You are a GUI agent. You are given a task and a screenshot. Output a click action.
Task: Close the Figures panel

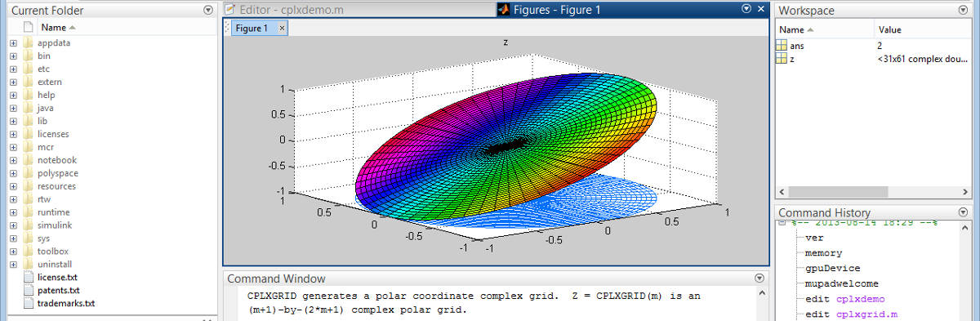point(761,9)
